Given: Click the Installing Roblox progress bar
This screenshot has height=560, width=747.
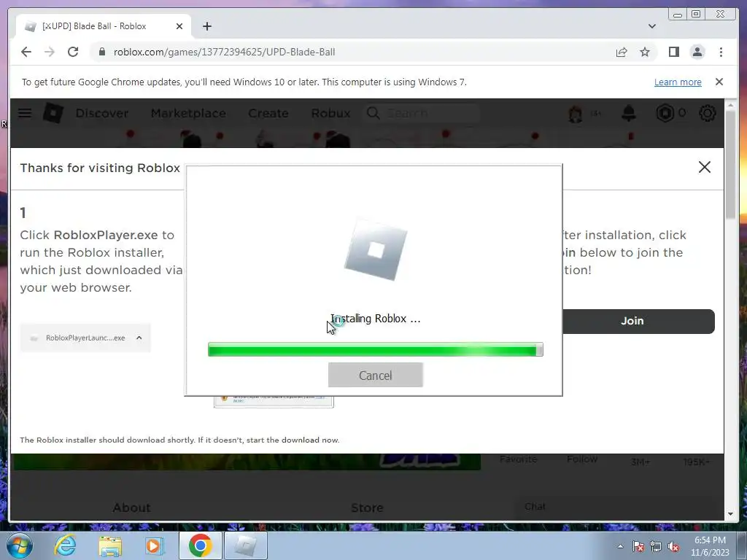Looking at the screenshot, I should click(376, 349).
